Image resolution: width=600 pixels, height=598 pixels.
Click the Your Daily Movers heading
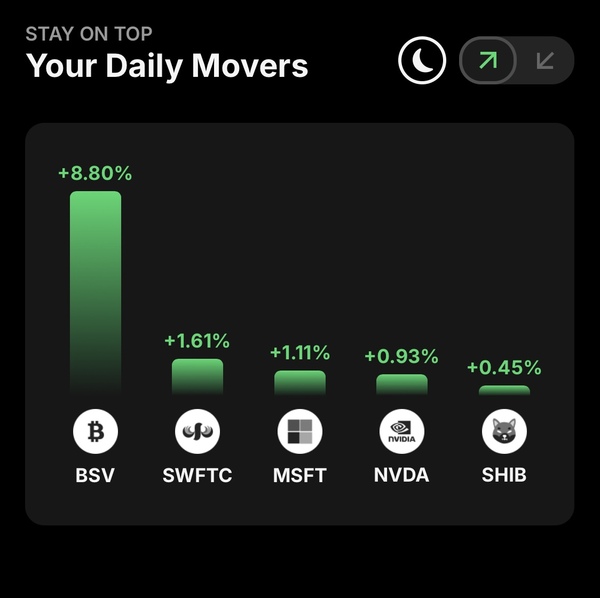coord(167,66)
